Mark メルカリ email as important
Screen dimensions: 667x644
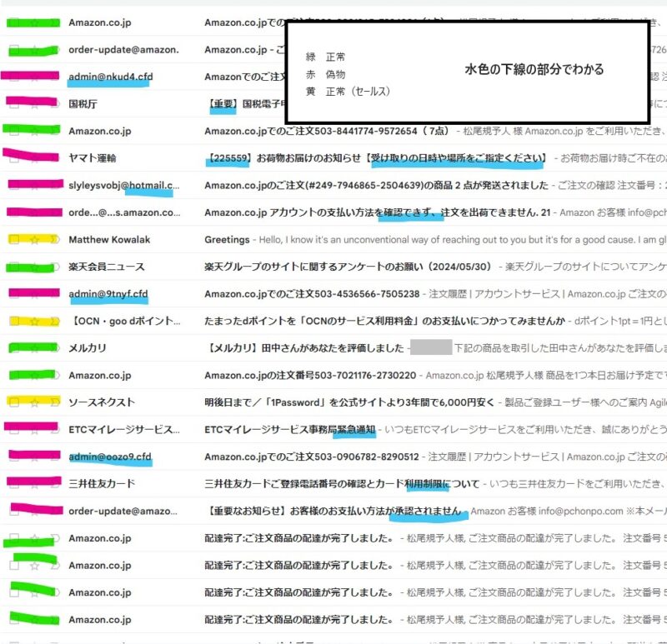click(x=55, y=348)
